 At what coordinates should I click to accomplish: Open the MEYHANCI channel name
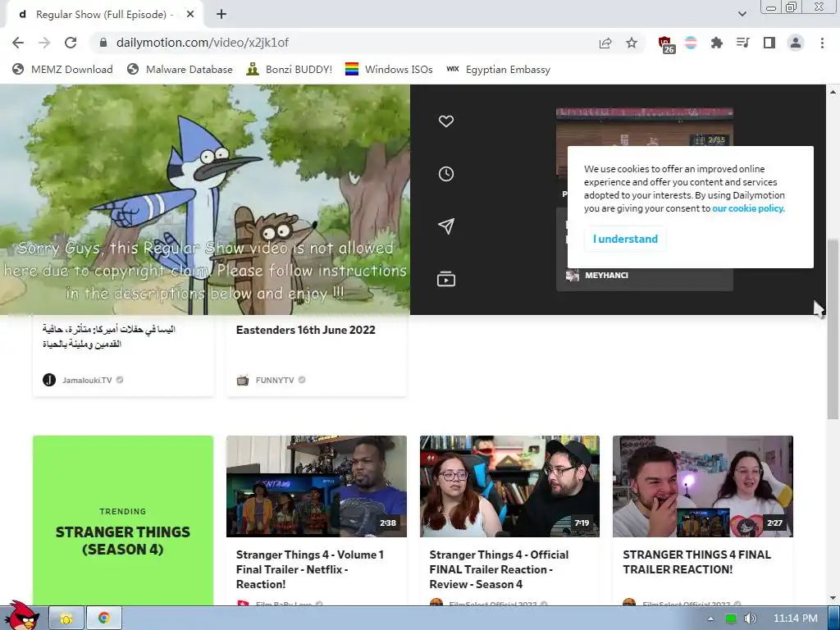606,276
